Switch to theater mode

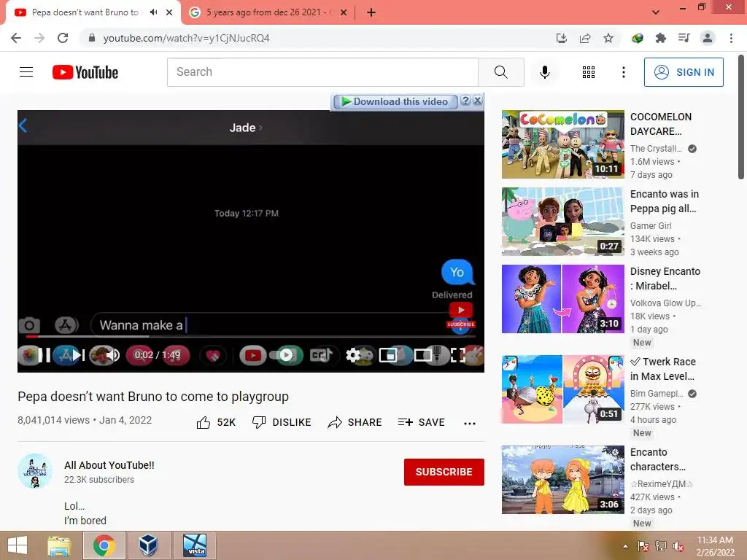click(x=423, y=355)
